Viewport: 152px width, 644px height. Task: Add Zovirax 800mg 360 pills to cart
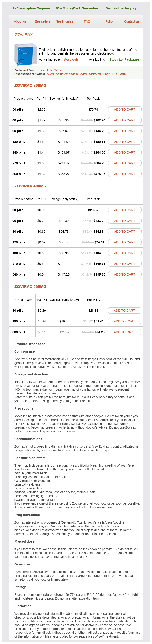tap(125, 174)
